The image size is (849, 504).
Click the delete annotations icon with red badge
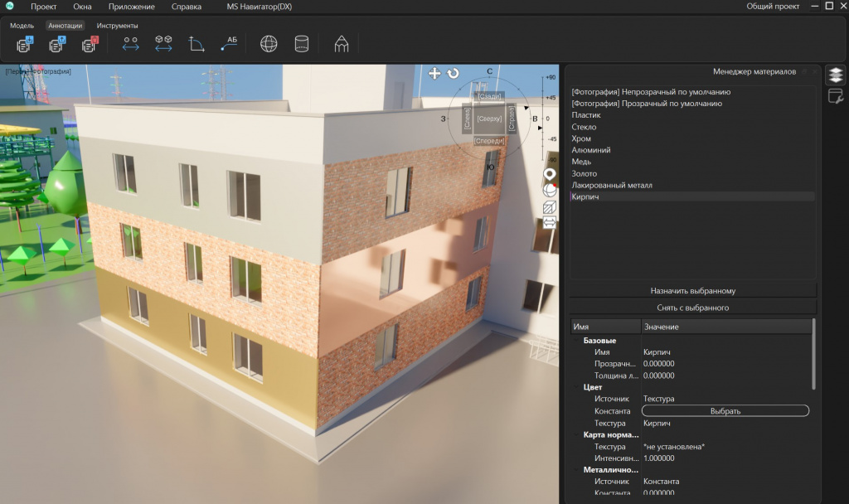point(90,45)
